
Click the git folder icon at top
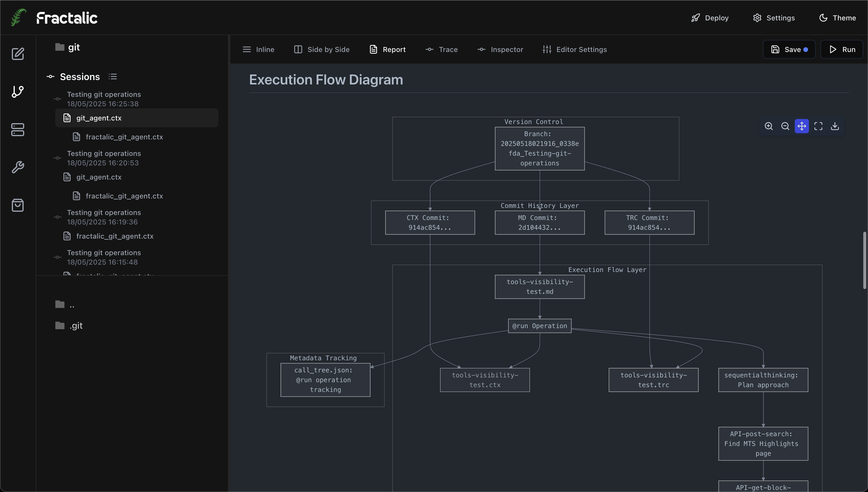click(60, 47)
